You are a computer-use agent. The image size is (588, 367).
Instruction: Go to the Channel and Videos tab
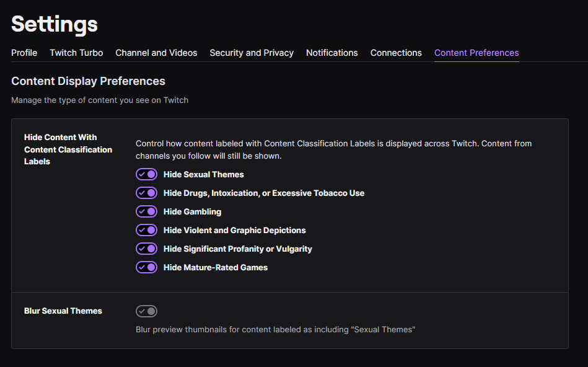[156, 53]
